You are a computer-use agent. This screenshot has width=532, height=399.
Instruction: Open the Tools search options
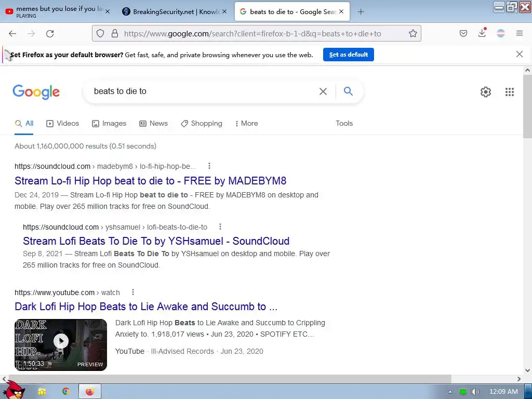click(x=344, y=124)
